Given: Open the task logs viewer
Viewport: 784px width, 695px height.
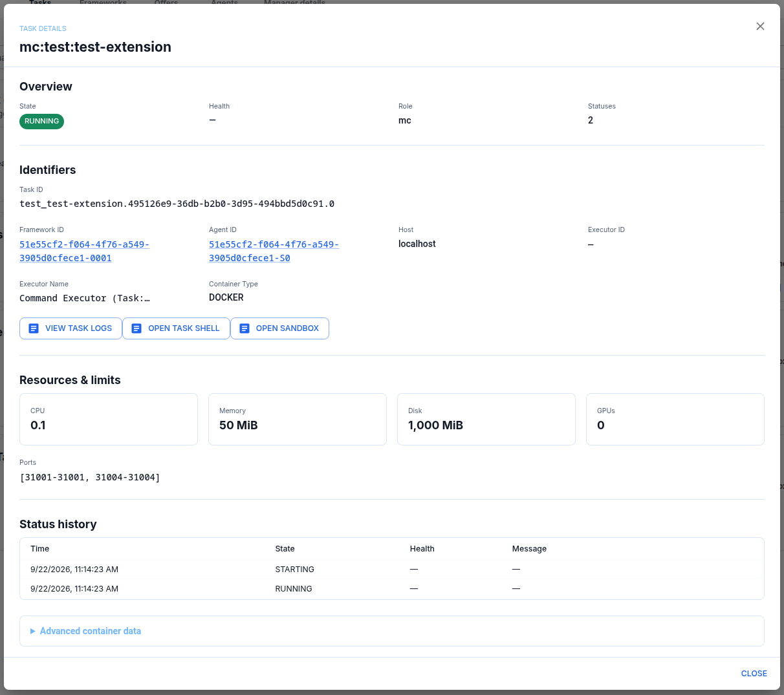Looking at the screenshot, I should (x=71, y=328).
